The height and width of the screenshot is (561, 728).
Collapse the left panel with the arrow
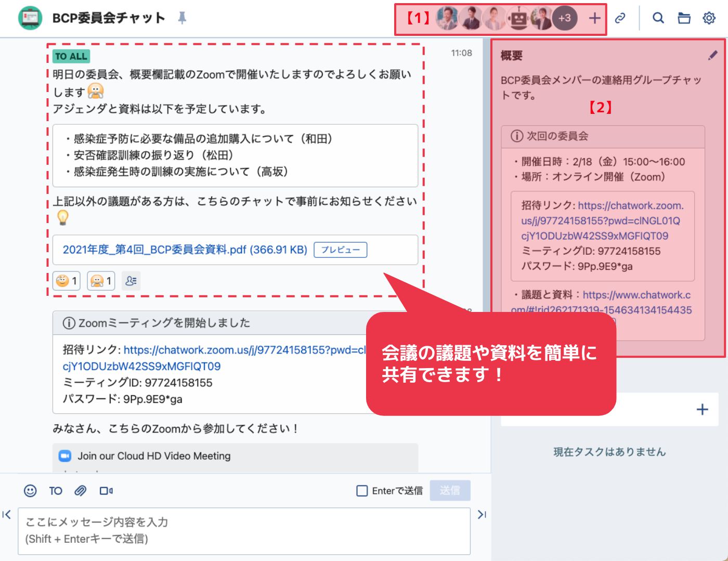[x=7, y=515]
